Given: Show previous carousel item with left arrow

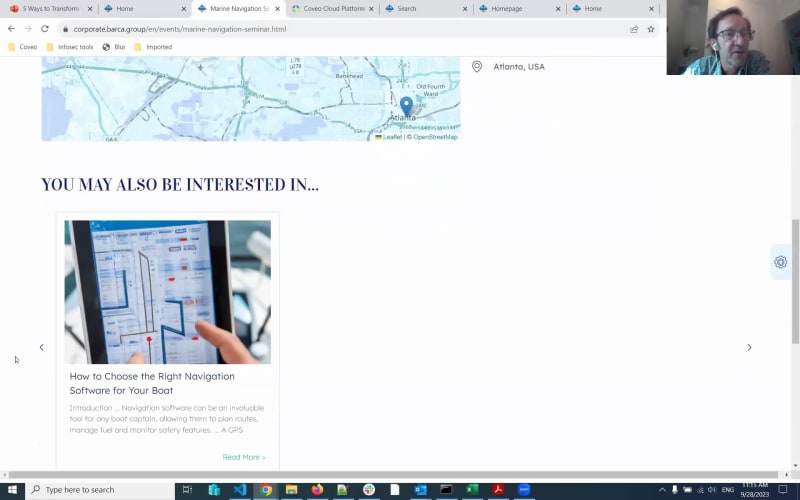Looking at the screenshot, I should coord(41,347).
